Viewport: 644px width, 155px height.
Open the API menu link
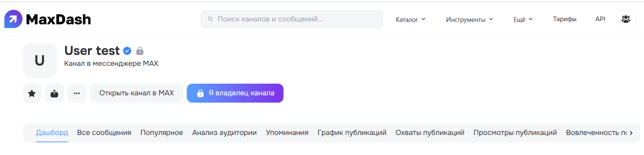pos(600,19)
